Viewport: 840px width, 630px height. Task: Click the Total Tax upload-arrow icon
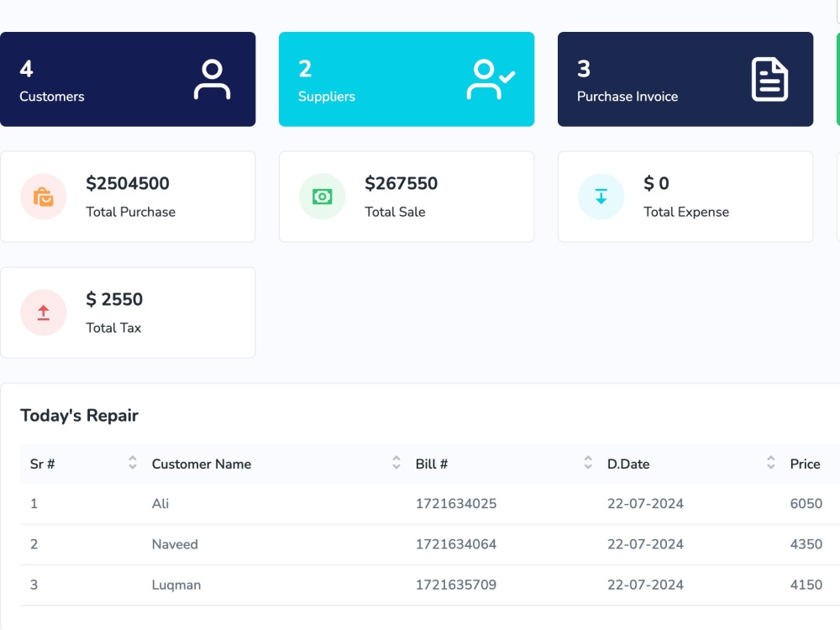click(44, 312)
